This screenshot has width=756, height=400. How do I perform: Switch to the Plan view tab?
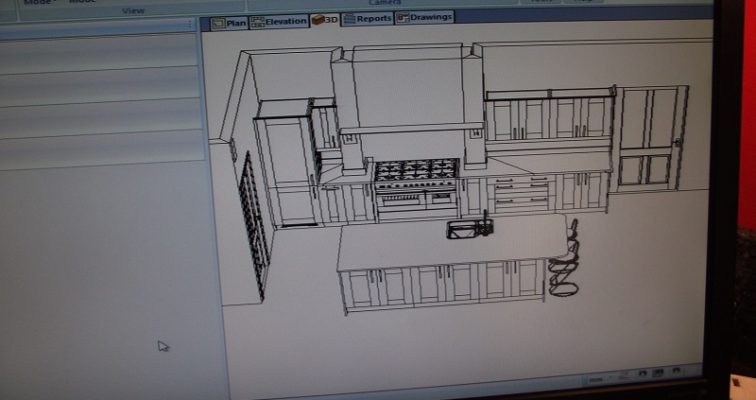point(229,23)
